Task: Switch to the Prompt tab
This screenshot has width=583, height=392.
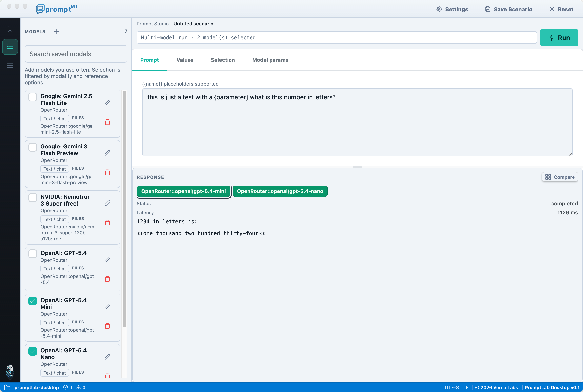Action: [x=150, y=60]
